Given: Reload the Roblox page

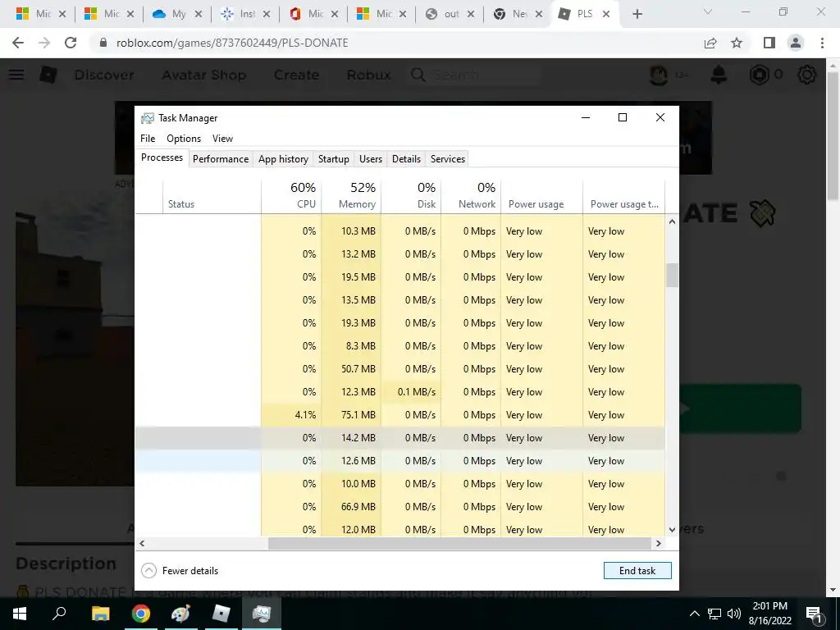Looking at the screenshot, I should point(71,43).
